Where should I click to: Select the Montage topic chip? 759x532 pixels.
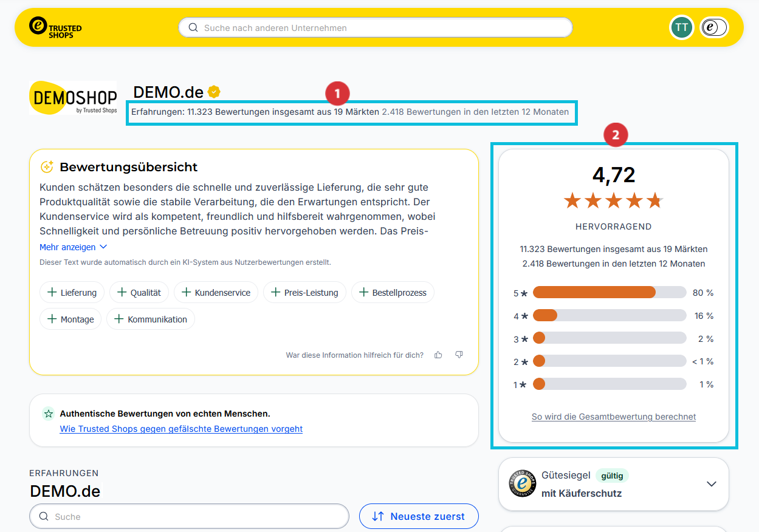click(x=70, y=319)
